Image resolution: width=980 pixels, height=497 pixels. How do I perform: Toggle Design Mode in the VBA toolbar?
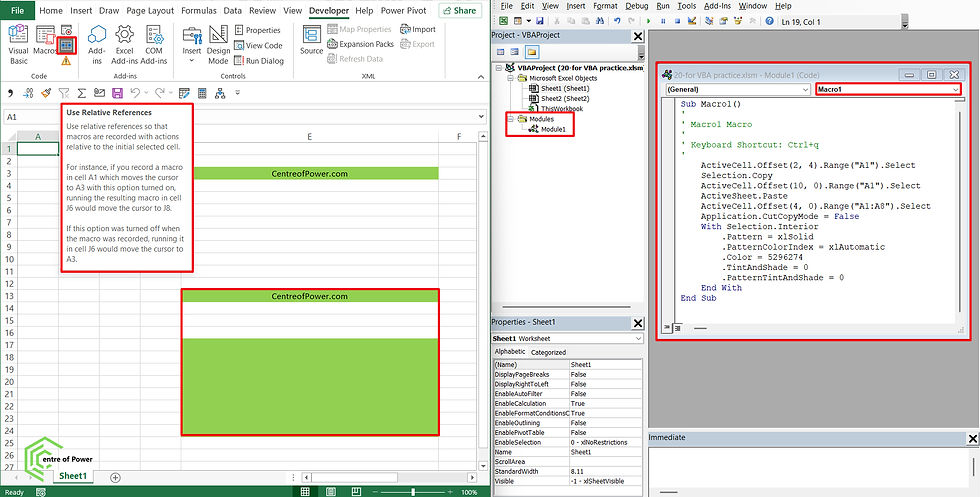pos(692,21)
